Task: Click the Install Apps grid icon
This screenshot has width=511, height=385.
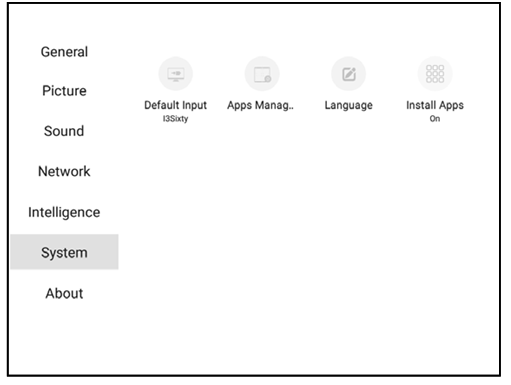Action: point(435,74)
